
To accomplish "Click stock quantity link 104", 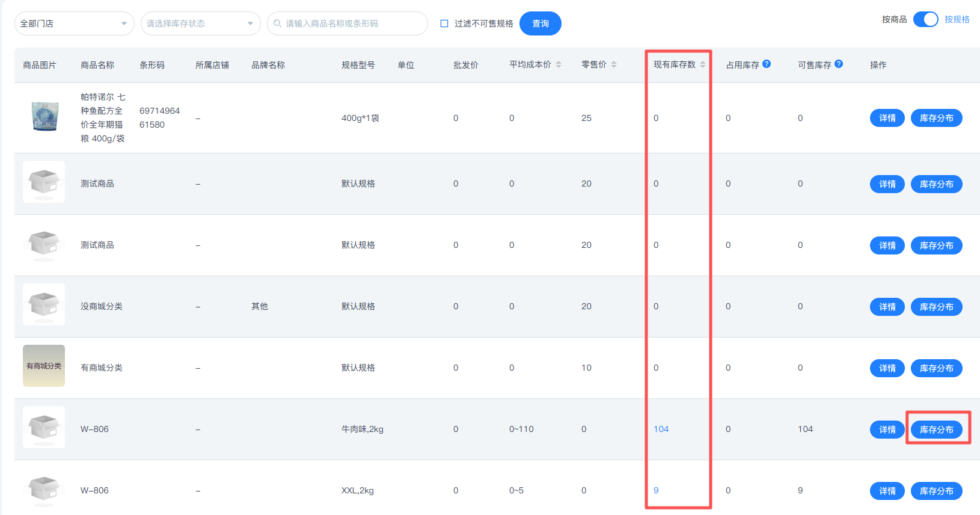I will [661, 429].
